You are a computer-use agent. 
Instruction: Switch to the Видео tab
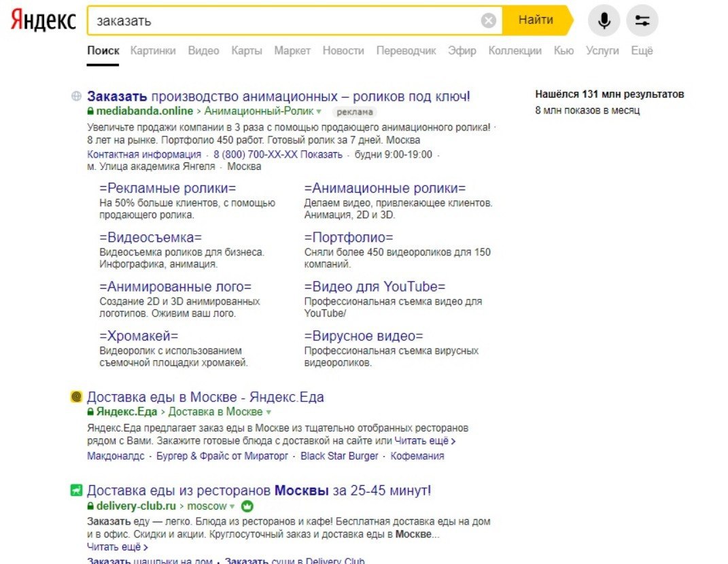[203, 50]
